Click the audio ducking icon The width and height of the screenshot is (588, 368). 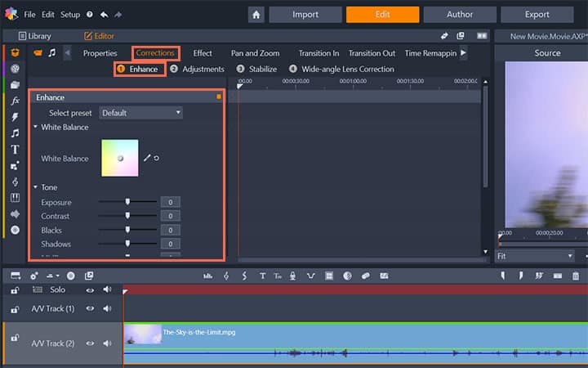311,276
